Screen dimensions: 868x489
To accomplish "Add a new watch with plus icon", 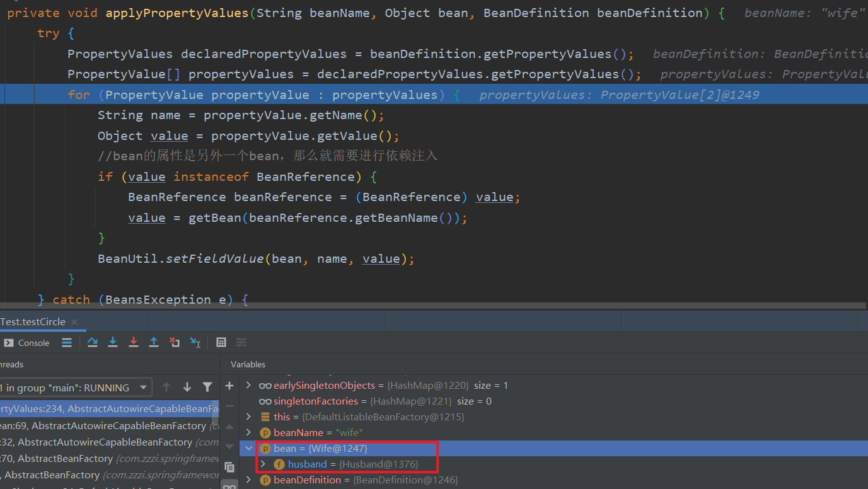I will coord(229,386).
